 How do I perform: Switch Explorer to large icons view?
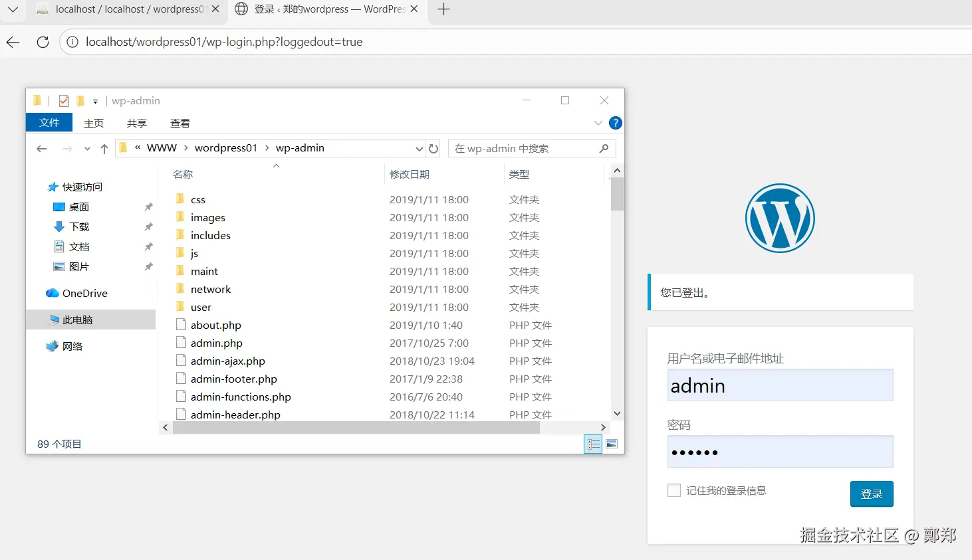point(612,444)
